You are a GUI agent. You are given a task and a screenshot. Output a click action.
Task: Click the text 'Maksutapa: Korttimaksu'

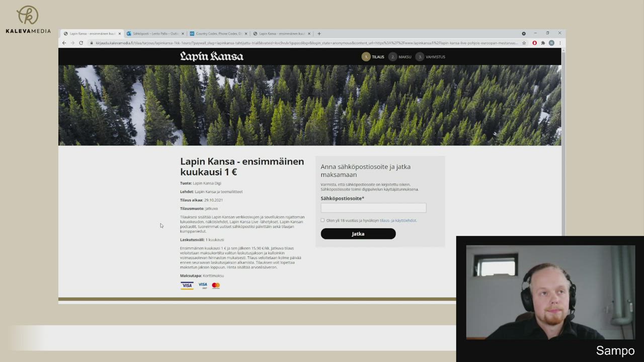click(x=202, y=276)
